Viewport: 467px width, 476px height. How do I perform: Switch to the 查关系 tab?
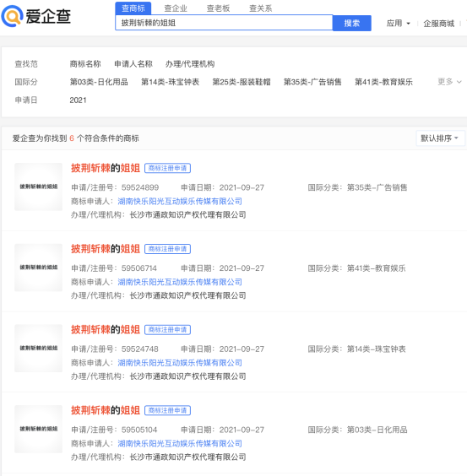coord(260,8)
